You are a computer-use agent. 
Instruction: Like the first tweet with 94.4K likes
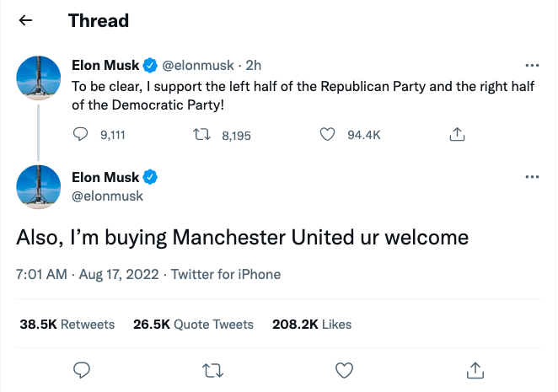(x=330, y=134)
